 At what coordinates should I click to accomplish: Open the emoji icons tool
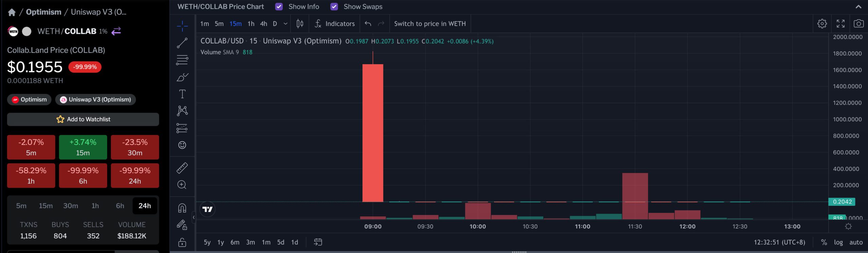[x=182, y=145]
